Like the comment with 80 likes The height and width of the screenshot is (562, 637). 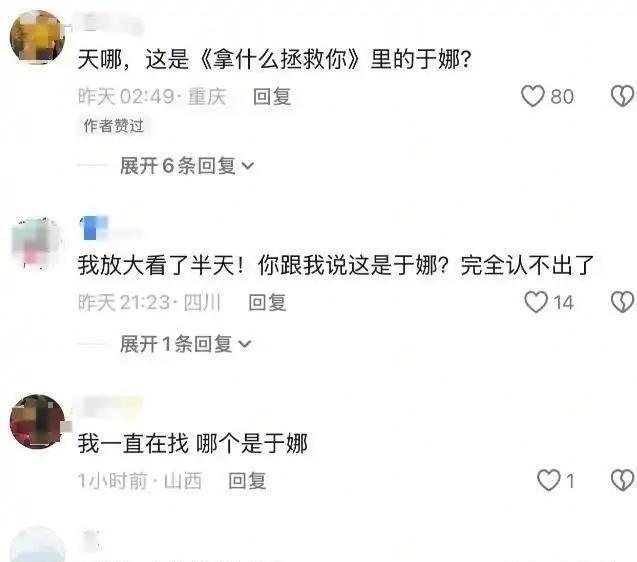coord(532,96)
